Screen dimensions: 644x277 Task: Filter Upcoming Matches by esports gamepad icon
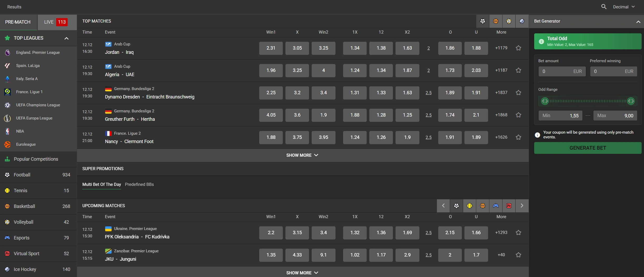(496, 206)
